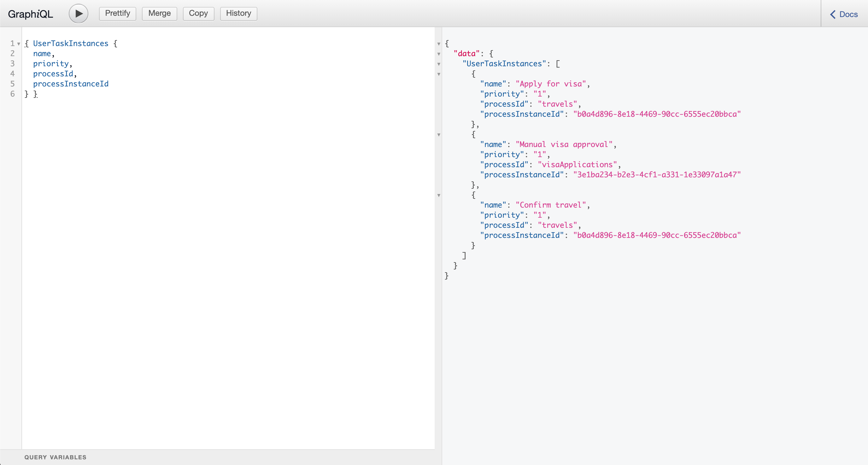Click Prettify to format the query

pos(117,14)
